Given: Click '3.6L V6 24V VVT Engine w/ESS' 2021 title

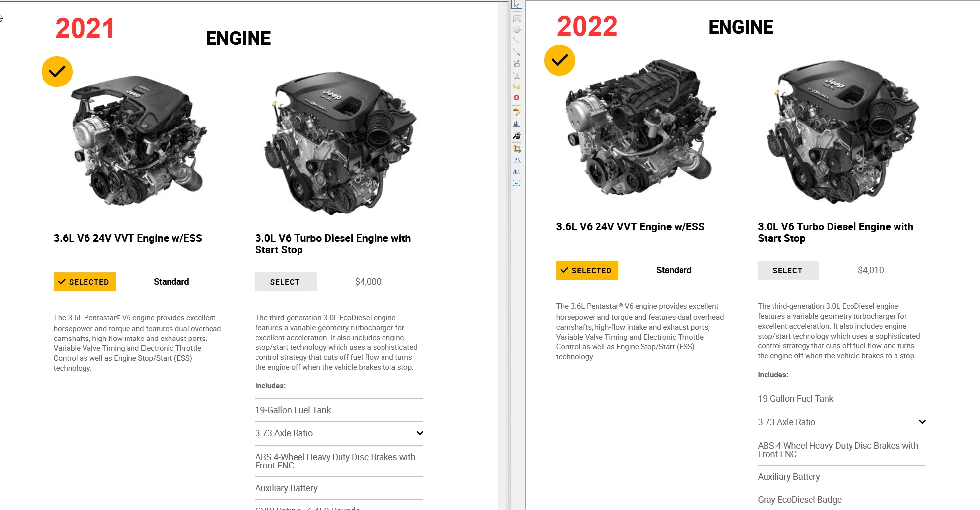Looking at the screenshot, I should [128, 238].
